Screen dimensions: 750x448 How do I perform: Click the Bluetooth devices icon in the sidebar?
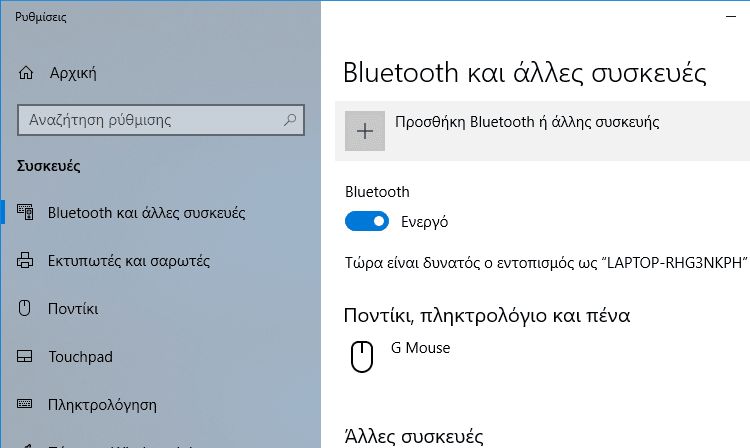click(25, 212)
